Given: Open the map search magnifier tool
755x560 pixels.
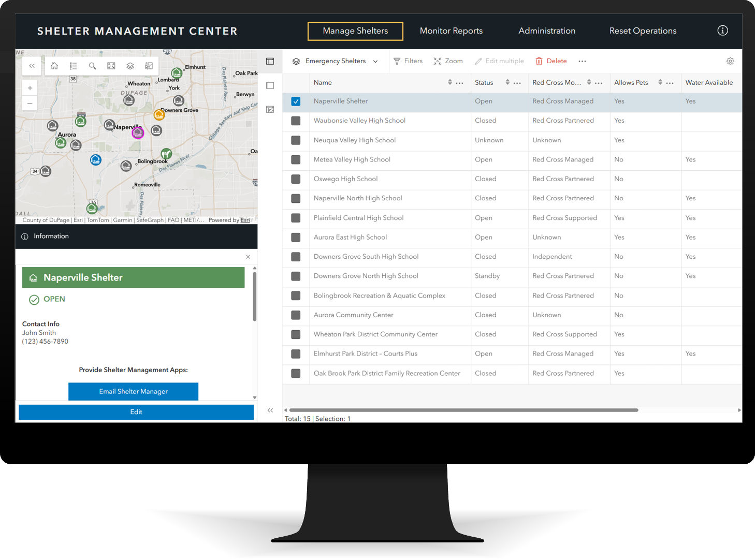Looking at the screenshot, I should pos(92,66).
